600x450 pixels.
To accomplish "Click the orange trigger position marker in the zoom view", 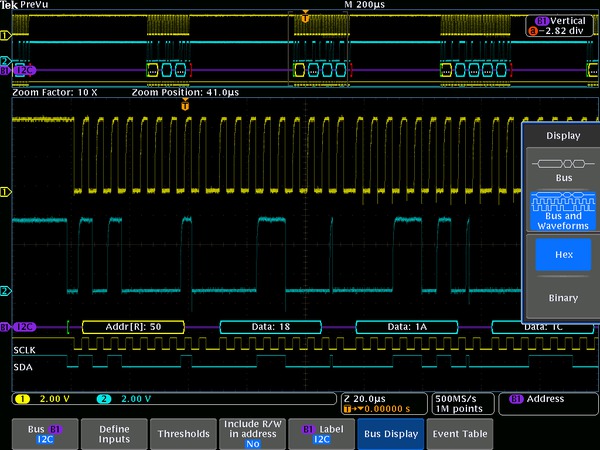I will tap(185, 104).
